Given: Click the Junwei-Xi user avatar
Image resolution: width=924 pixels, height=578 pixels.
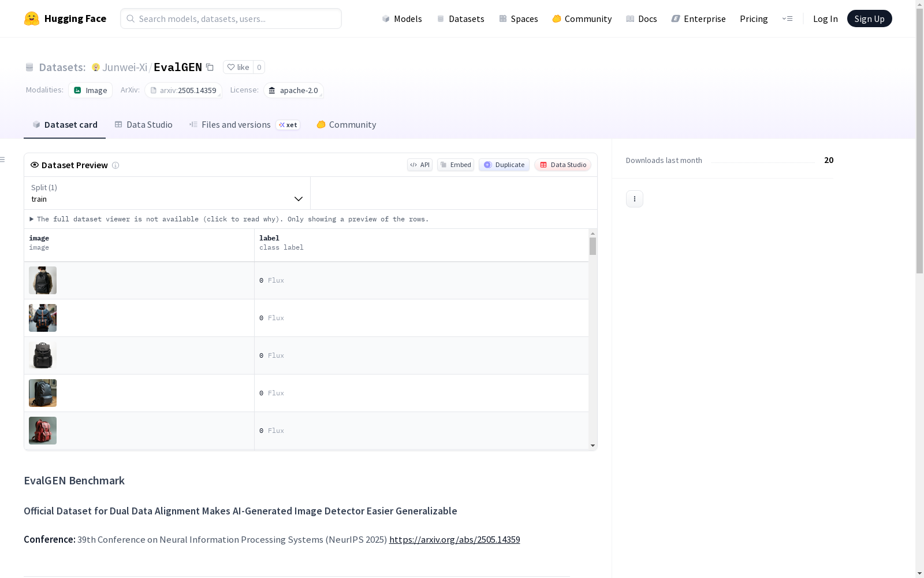Looking at the screenshot, I should pyautogui.click(x=96, y=67).
